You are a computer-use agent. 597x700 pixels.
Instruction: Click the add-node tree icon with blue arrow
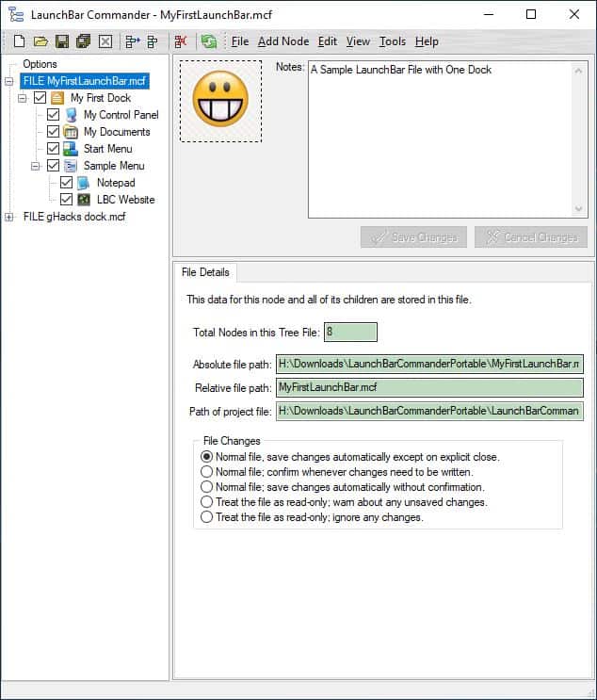pos(132,41)
